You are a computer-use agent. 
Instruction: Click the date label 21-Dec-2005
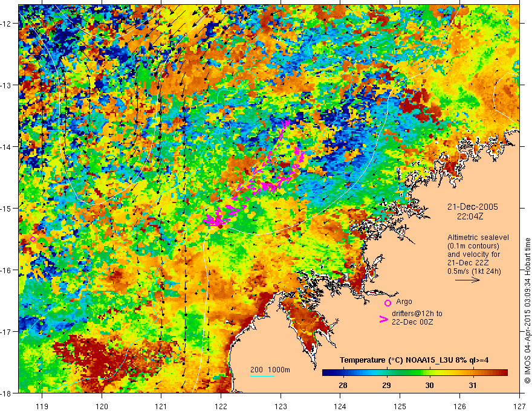(x=473, y=207)
